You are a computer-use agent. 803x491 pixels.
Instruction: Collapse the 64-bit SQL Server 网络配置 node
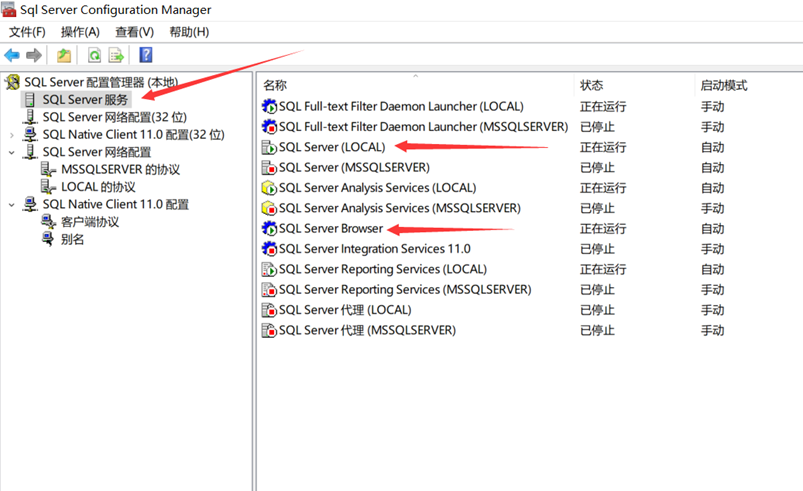(x=12, y=152)
